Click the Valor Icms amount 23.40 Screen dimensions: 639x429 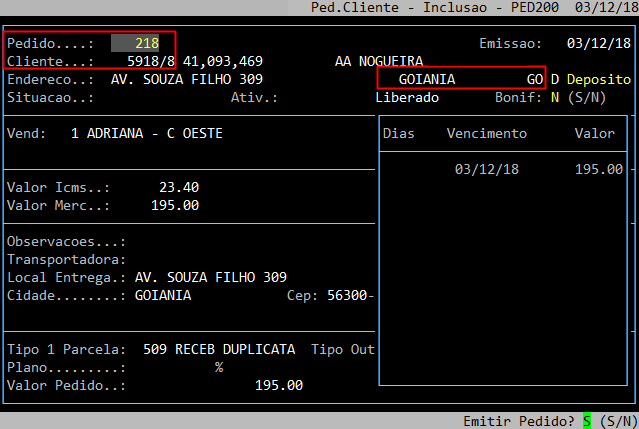(x=179, y=187)
